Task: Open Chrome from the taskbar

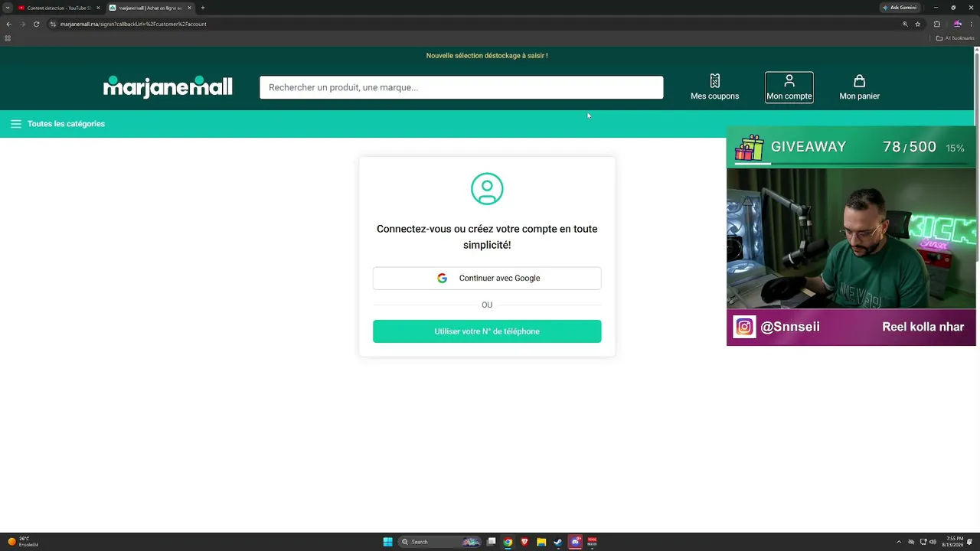Action: (x=508, y=542)
